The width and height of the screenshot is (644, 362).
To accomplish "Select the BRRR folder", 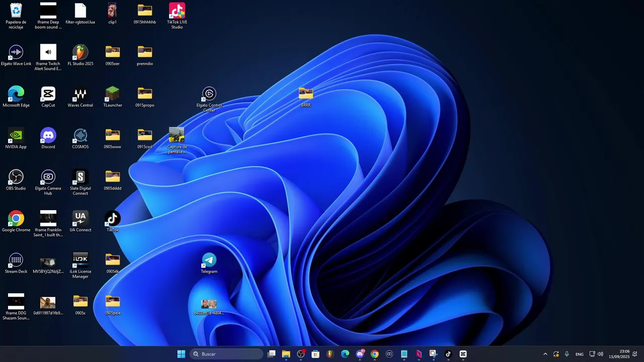I will click(x=306, y=97).
